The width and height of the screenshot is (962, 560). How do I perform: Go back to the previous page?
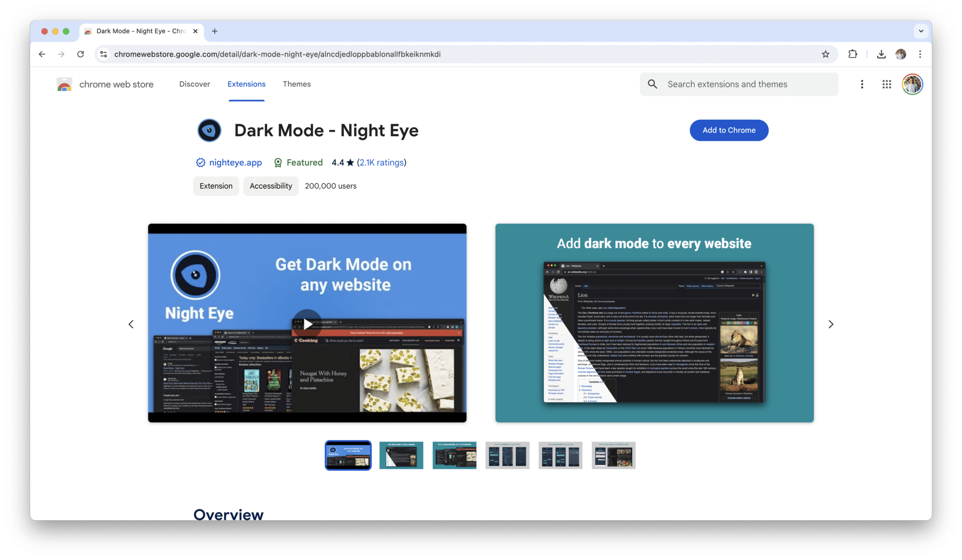[42, 54]
